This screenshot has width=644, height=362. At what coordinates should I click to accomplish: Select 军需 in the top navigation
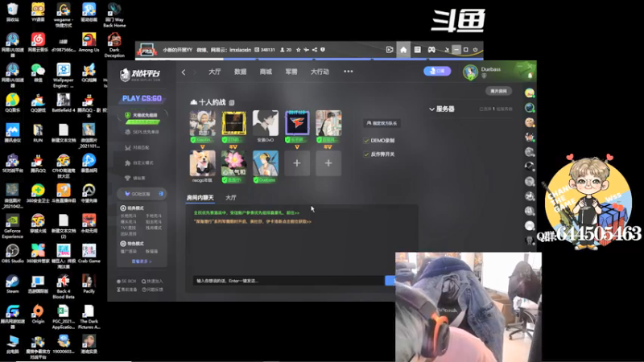[291, 72]
